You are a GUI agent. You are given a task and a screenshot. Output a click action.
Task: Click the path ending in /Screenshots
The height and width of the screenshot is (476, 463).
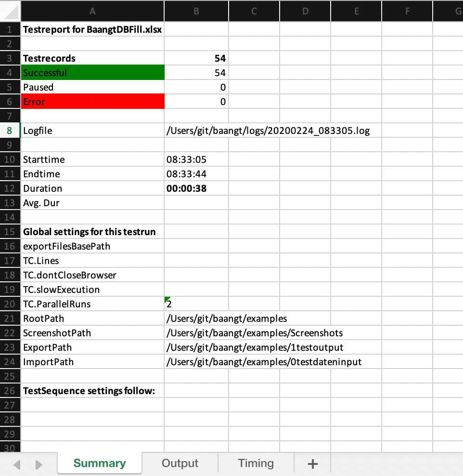coord(255,333)
